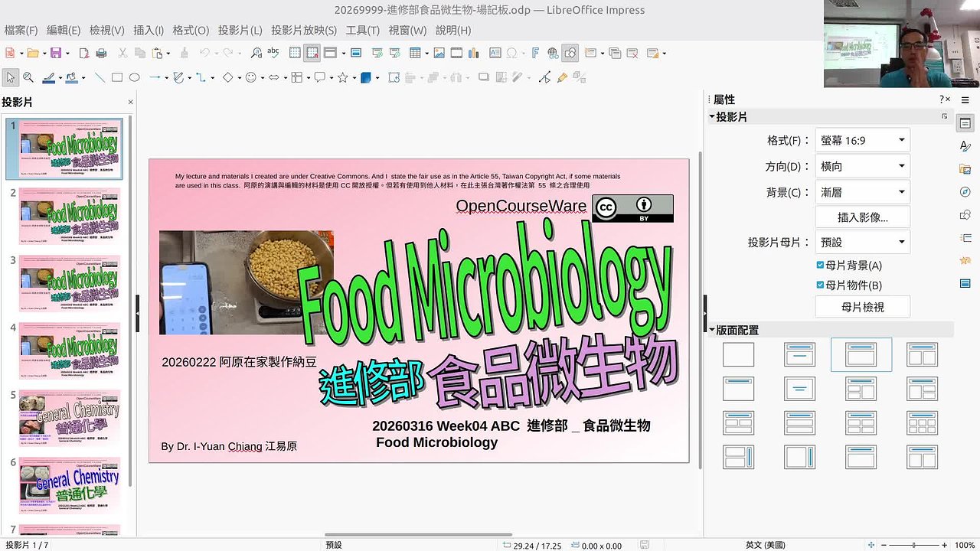Click the 100% zoom level text
The image size is (980, 551).
965,545
